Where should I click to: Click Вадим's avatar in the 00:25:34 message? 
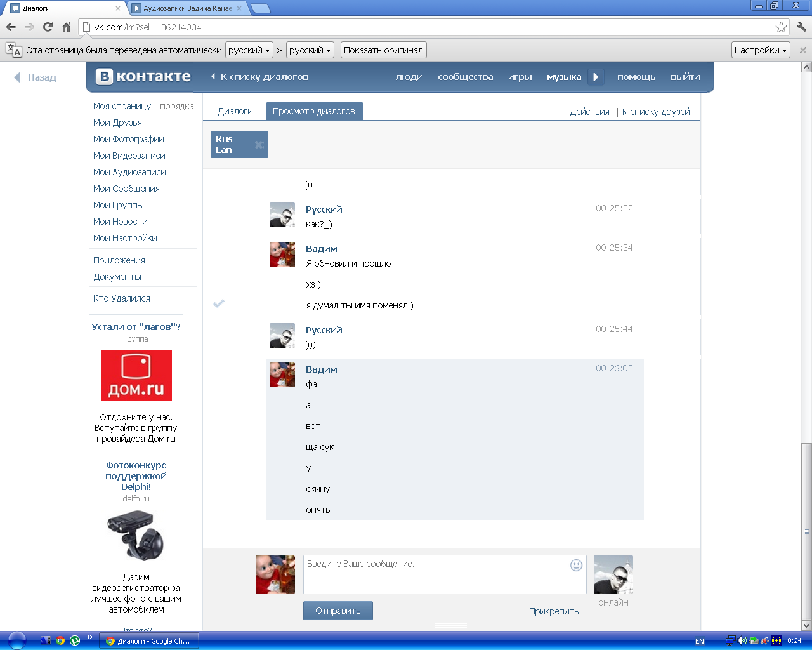(282, 254)
